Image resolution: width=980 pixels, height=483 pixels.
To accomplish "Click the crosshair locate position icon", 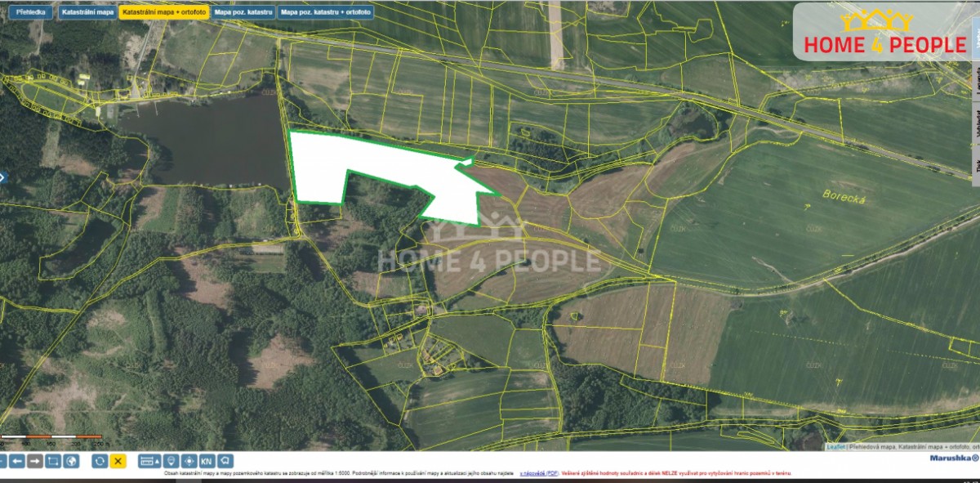I will coord(189,461).
